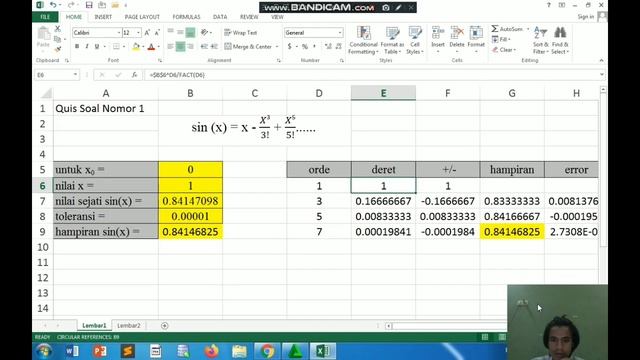
Task: Click the Increase Decimal icon
Action: [x=328, y=47]
